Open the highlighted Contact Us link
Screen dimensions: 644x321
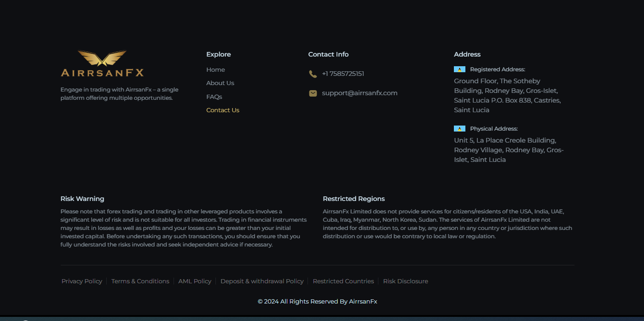point(223,110)
